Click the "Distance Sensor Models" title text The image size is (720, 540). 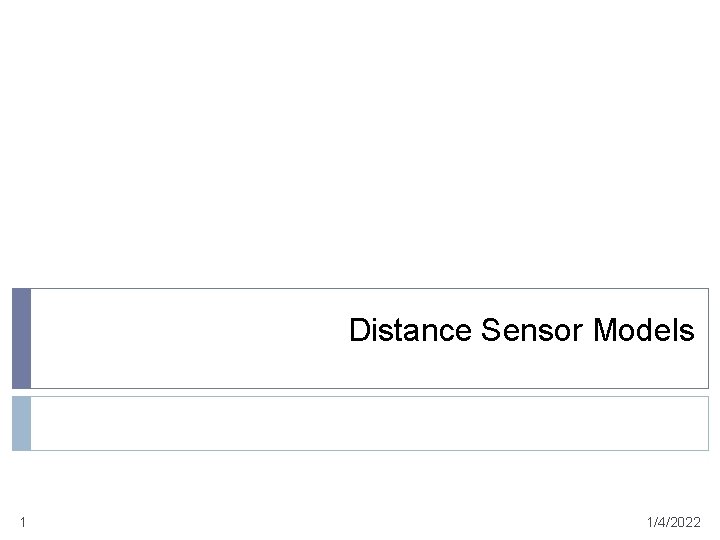click(521, 331)
